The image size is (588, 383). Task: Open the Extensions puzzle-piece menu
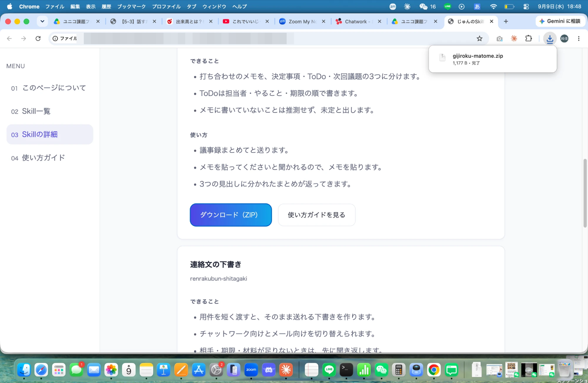point(528,38)
